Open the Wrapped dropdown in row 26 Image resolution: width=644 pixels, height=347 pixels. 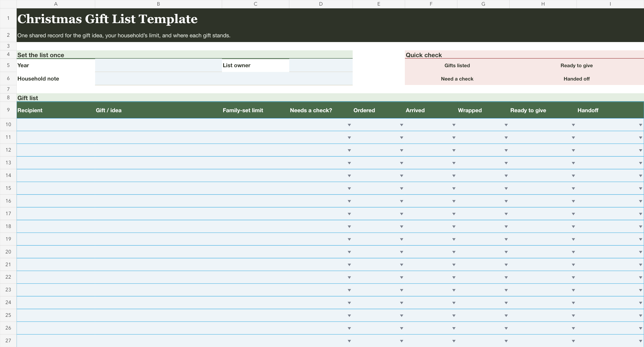click(506, 328)
